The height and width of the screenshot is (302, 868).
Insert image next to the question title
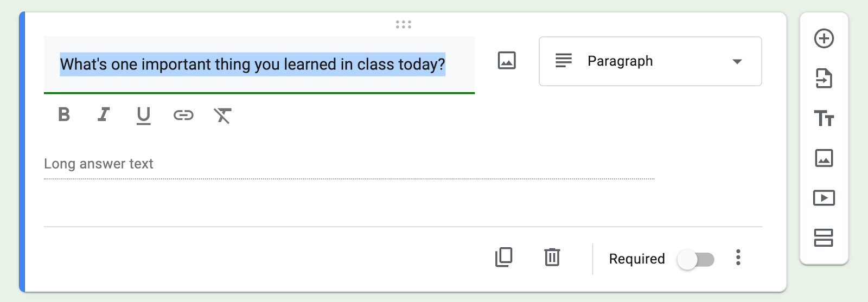[507, 60]
